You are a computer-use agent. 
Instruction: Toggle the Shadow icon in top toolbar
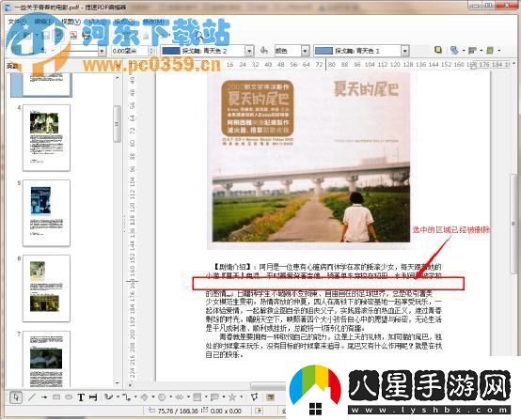pyautogui.click(x=438, y=50)
